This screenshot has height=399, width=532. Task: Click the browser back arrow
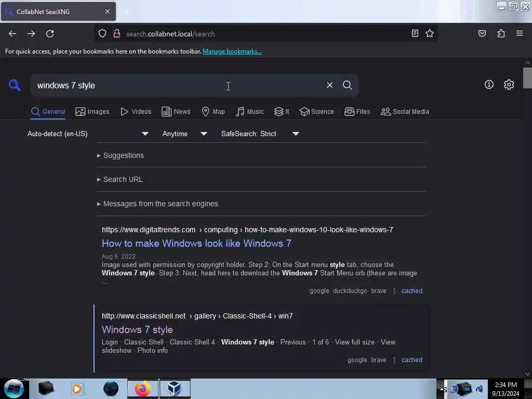tap(12, 34)
